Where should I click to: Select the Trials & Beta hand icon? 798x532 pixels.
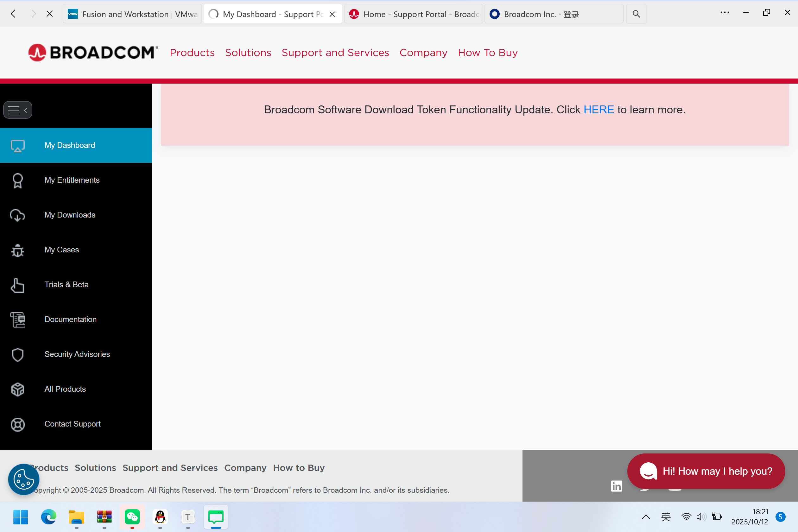[18, 285]
